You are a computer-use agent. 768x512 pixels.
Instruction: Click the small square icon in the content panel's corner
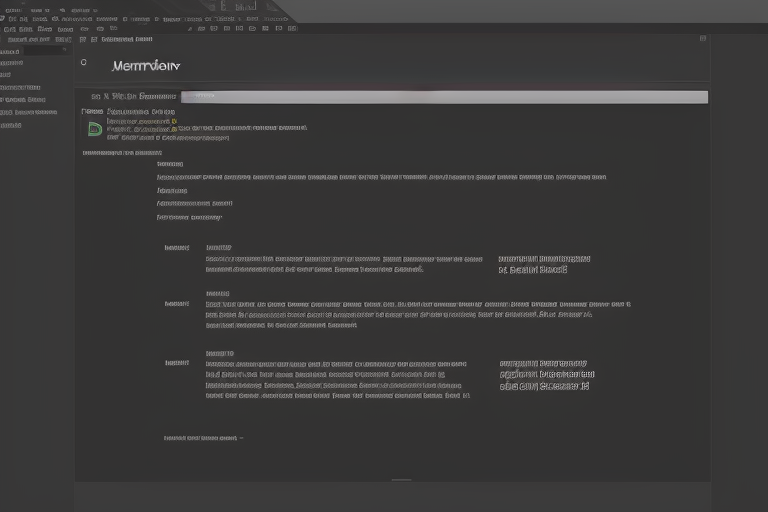click(x=703, y=39)
